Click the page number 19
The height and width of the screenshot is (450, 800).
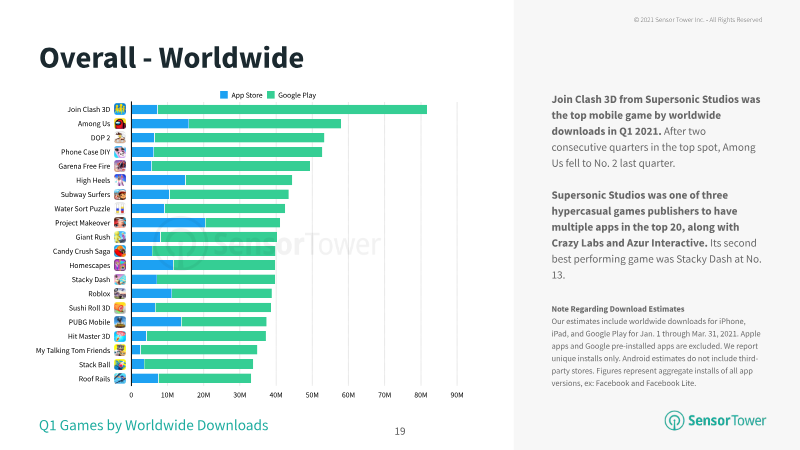tap(400, 432)
